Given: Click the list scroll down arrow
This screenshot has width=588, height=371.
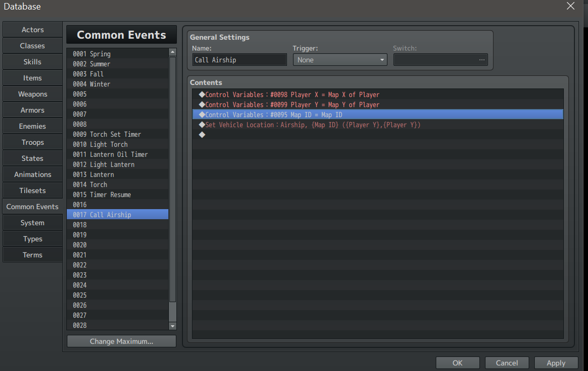Looking at the screenshot, I should click(172, 326).
